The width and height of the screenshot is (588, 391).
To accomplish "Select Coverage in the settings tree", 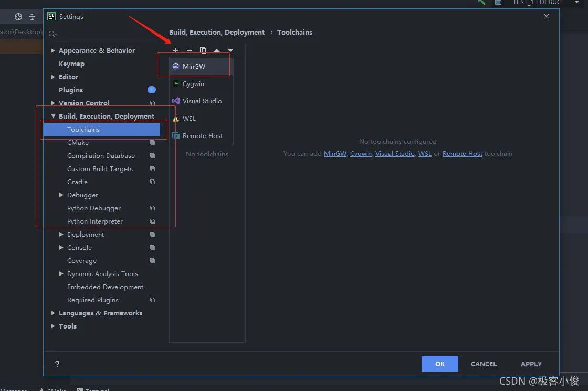I will point(82,260).
